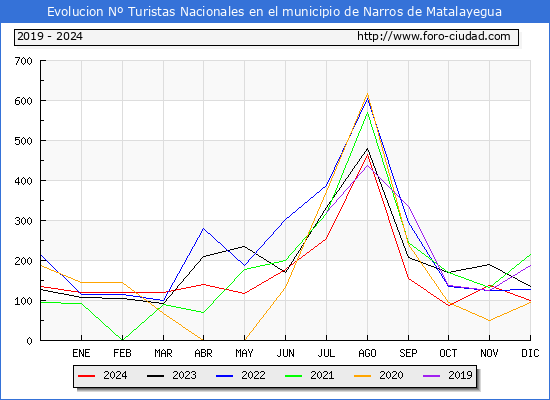
Task: Click the chart title about Narros de Matalayegua
Action: 274,12
